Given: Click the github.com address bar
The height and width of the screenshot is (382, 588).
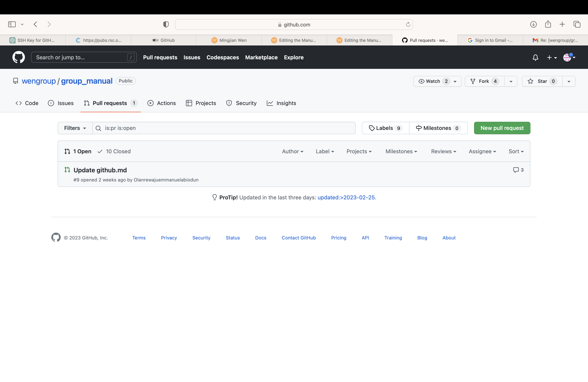Looking at the screenshot, I should click(x=294, y=25).
